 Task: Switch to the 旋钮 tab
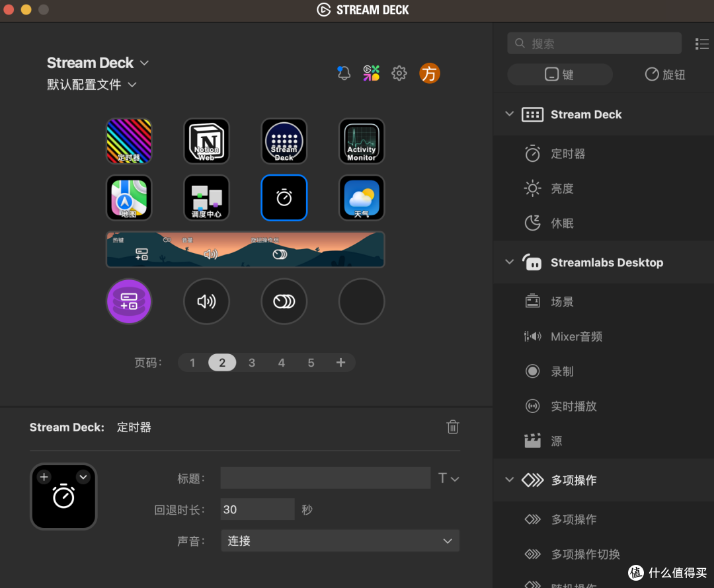[x=665, y=74]
